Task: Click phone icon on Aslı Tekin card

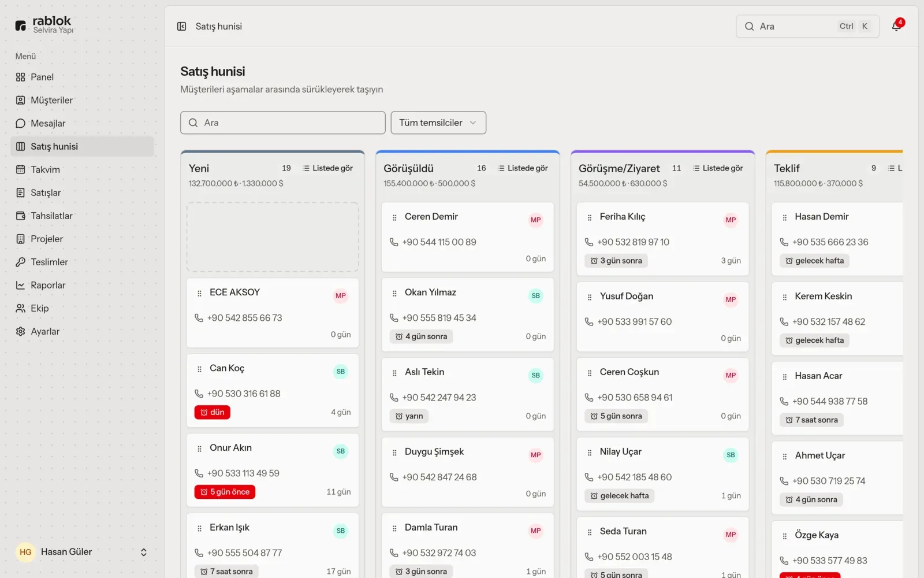Action: [x=394, y=398]
